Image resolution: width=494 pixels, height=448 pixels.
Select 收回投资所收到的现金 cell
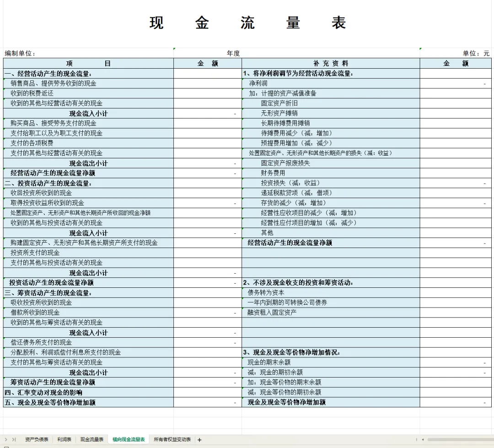tap(88, 193)
